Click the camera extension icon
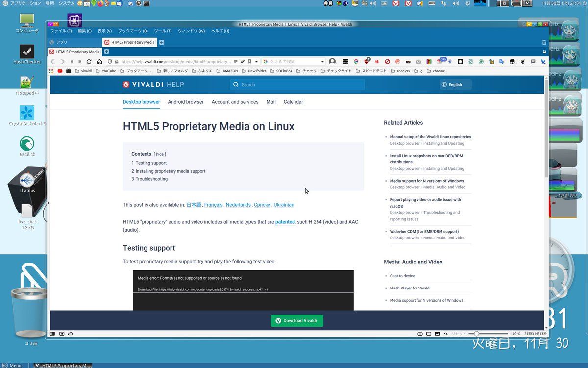 click(x=418, y=62)
